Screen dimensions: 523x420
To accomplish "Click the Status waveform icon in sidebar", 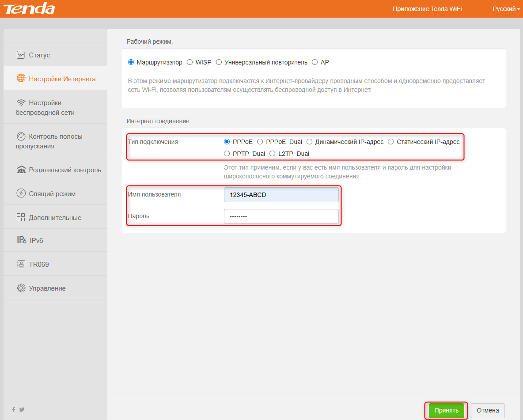I will coord(21,55).
